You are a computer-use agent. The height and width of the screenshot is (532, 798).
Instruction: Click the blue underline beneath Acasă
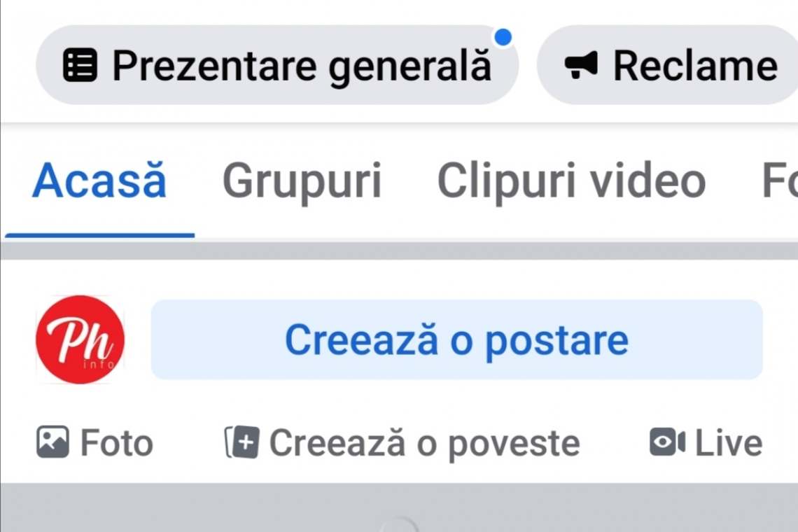tap(99, 236)
